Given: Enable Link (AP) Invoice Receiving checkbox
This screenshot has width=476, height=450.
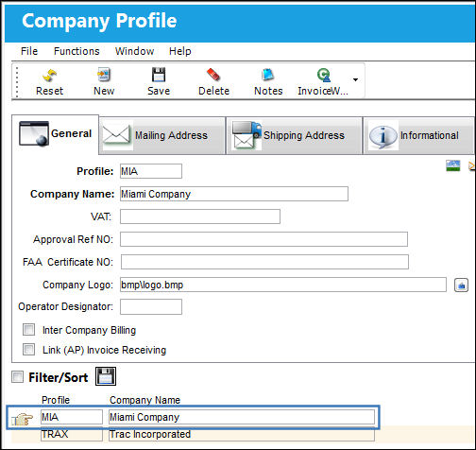Looking at the screenshot, I should 28,350.
